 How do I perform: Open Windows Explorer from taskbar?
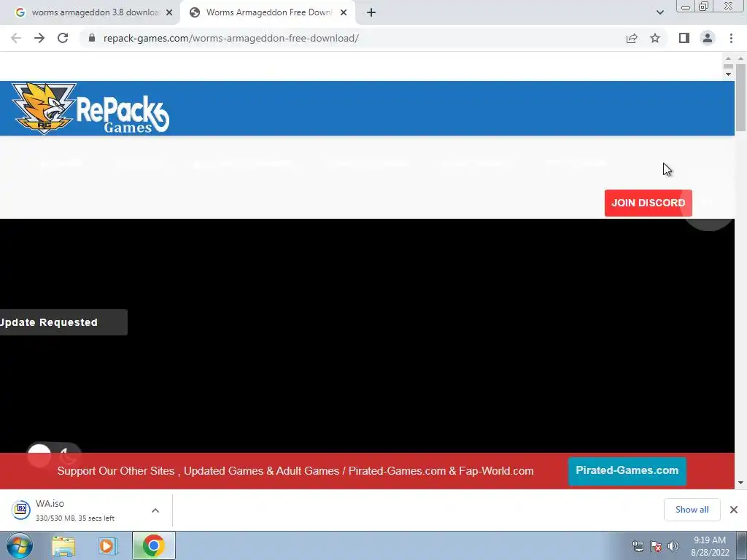coord(63,546)
